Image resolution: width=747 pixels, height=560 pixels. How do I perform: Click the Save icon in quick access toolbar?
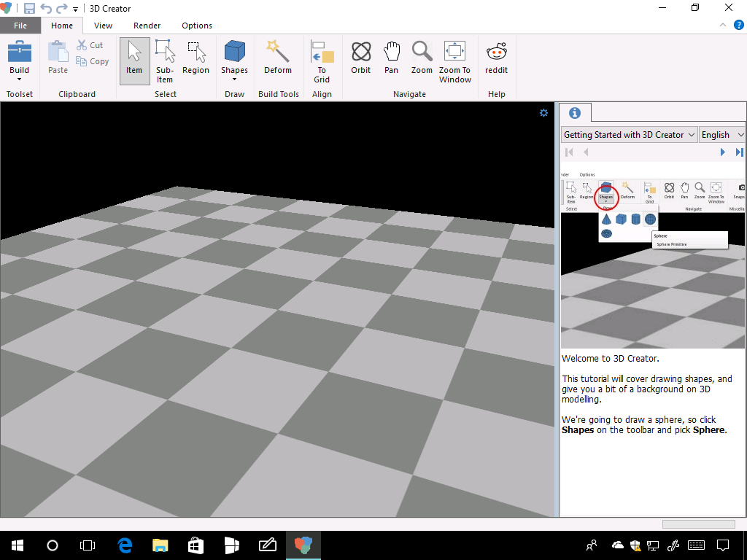pos(29,9)
